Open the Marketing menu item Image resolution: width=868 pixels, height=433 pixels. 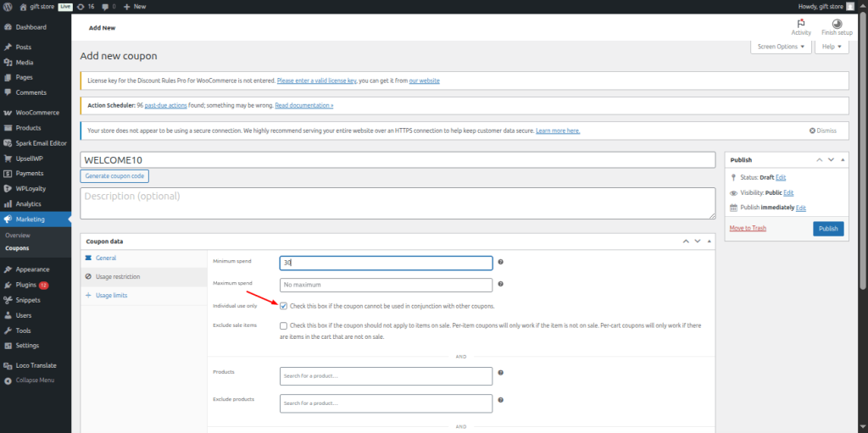36,219
